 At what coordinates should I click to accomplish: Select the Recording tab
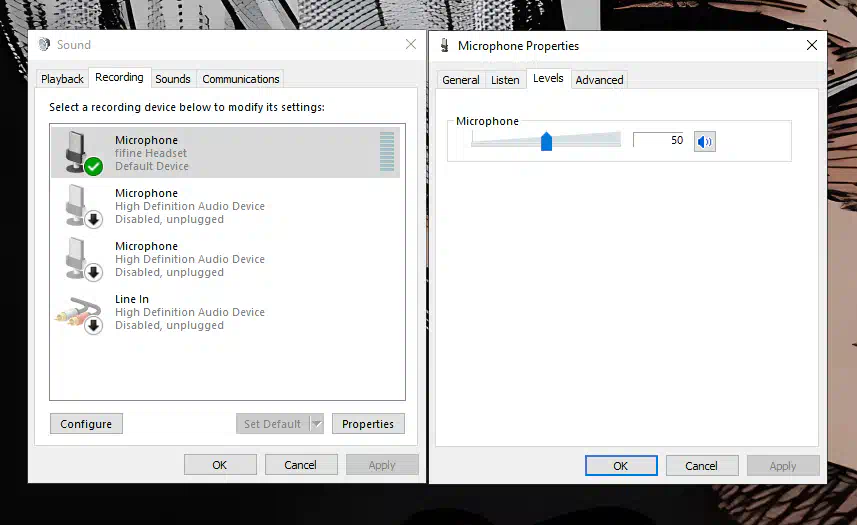(119, 77)
